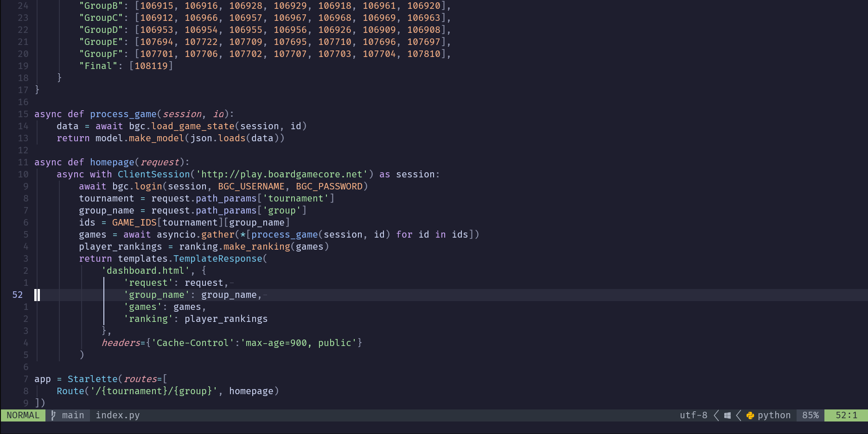The image size is (868, 434).
Task: Click the Python filetype icon in statusline
Action: tap(750, 415)
